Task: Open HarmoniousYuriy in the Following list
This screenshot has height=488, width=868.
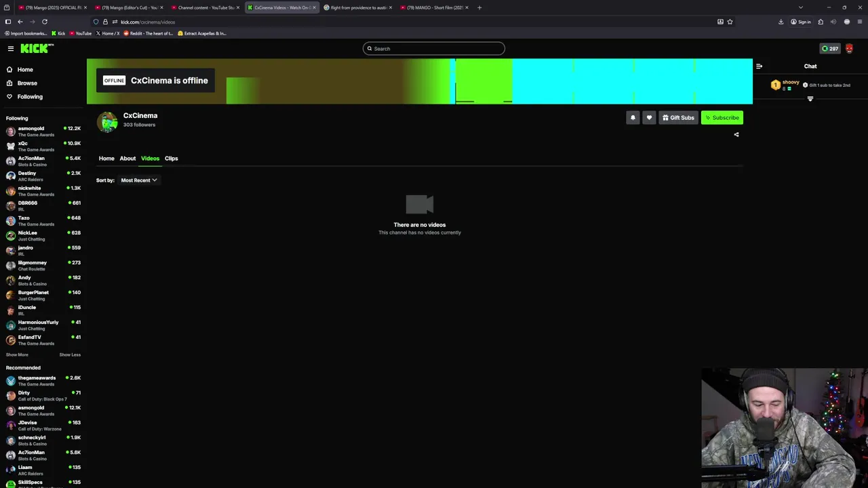Action: point(43,325)
